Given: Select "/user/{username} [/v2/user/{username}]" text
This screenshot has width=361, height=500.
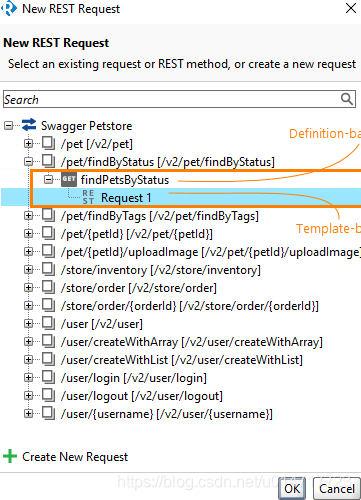Looking at the screenshot, I should click(167, 414).
